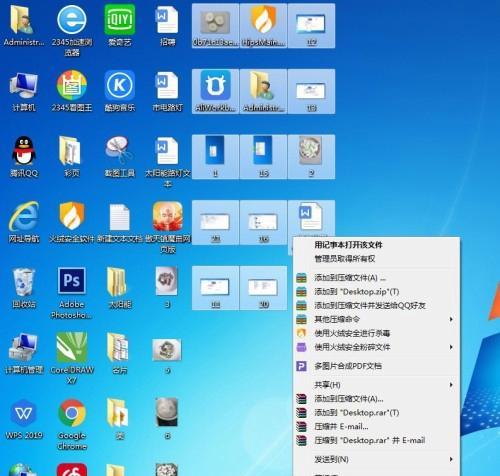Viewport: 500px width, 476px height.
Task: Select the image file named 3
Action: point(167,281)
